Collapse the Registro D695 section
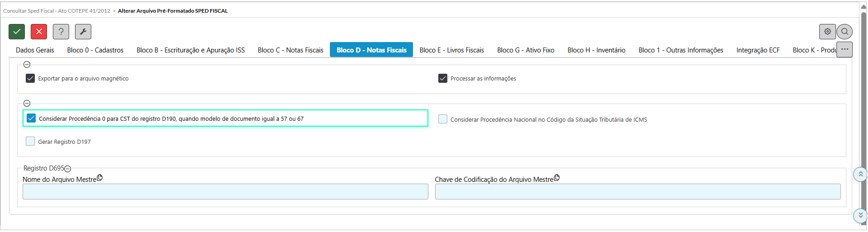The width and height of the screenshot is (868, 232). (x=68, y=169)
